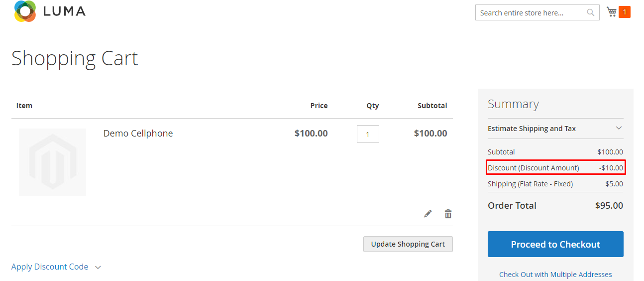The width and height of the screenshot is (644, 281).
Task: Click the orange cart item counter
Action: click(625, 12)
